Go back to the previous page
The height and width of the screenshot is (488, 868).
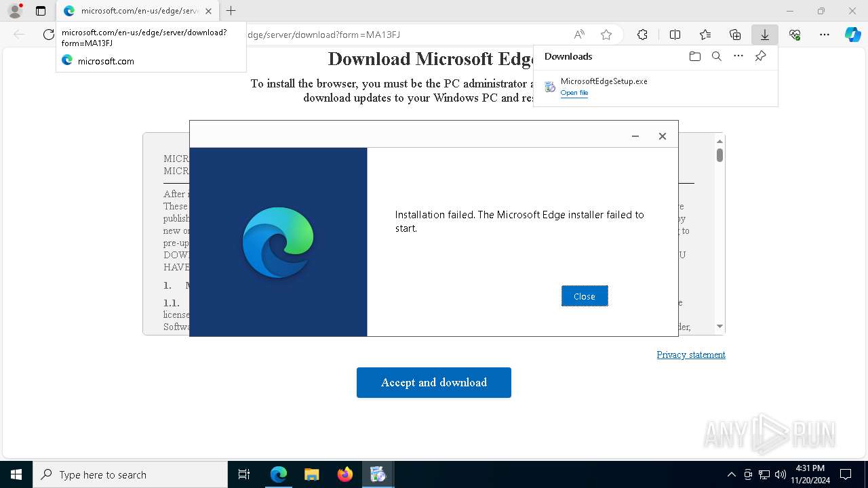point(19,35)
